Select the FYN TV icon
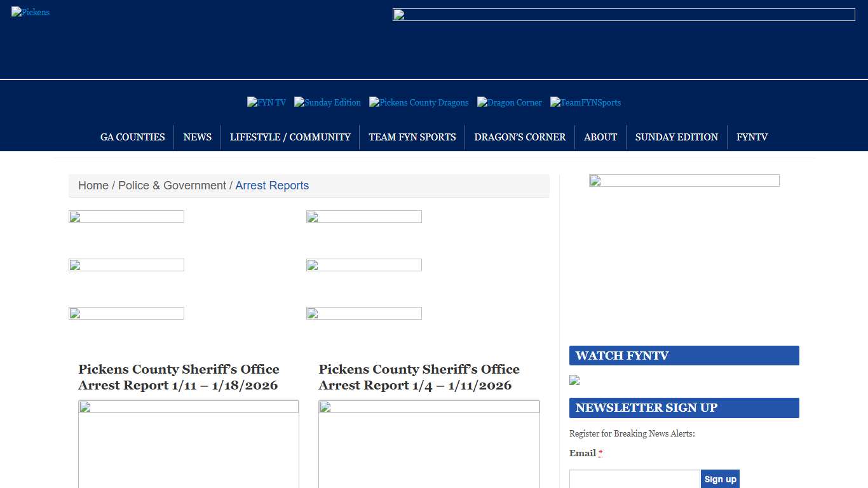 (x=266, y=102)
